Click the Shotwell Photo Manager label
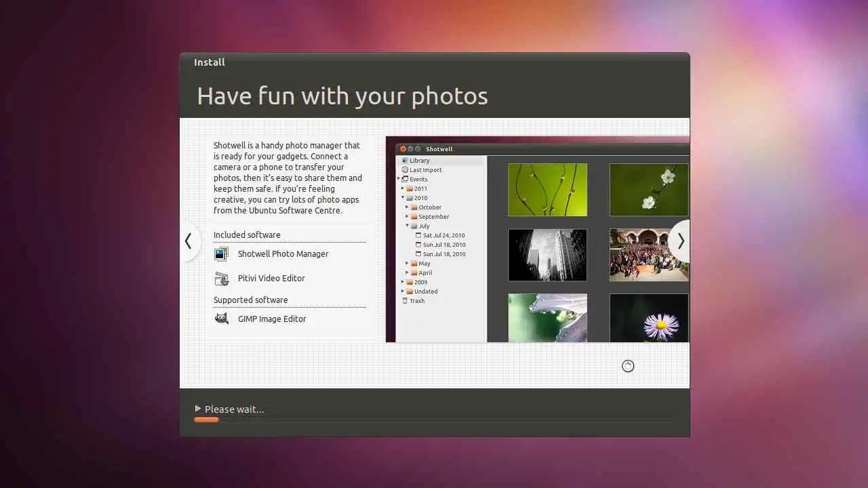This screenshot has width=868, height=488. pos(283,254)
